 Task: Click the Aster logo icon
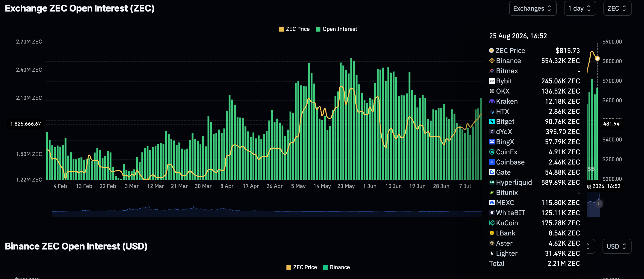click(491, 243)
